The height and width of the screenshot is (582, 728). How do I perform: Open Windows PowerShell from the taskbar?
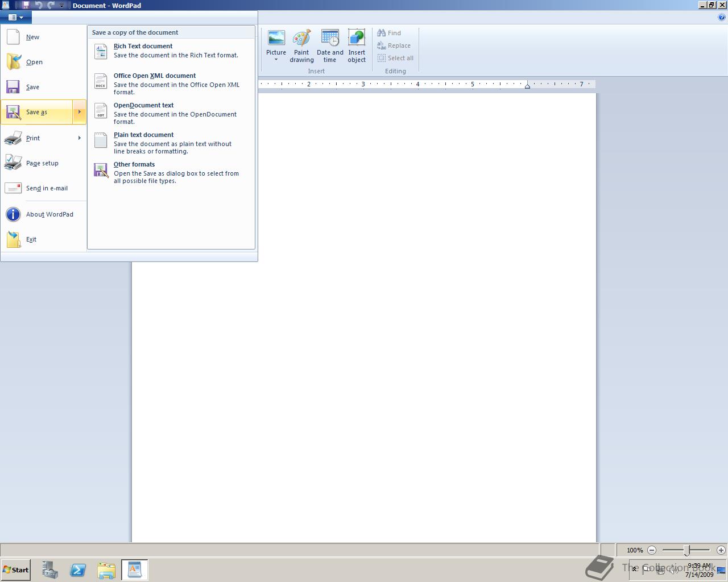pos(78,570)
